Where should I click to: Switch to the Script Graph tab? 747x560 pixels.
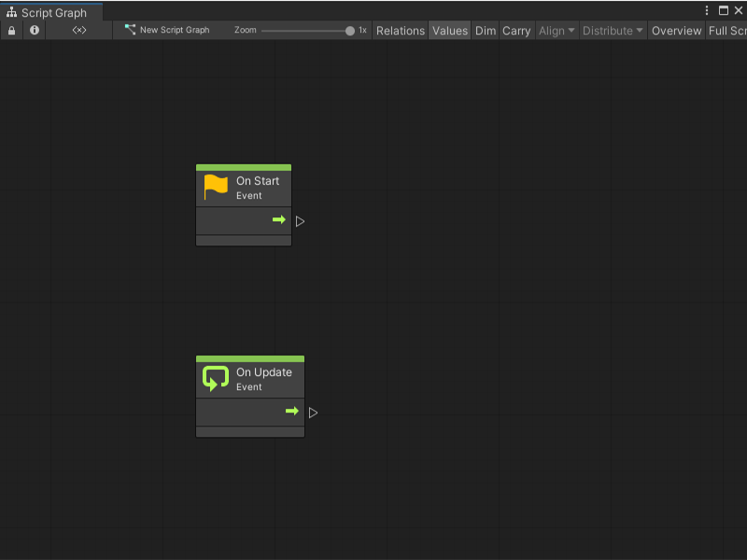[x=51, y=13]
